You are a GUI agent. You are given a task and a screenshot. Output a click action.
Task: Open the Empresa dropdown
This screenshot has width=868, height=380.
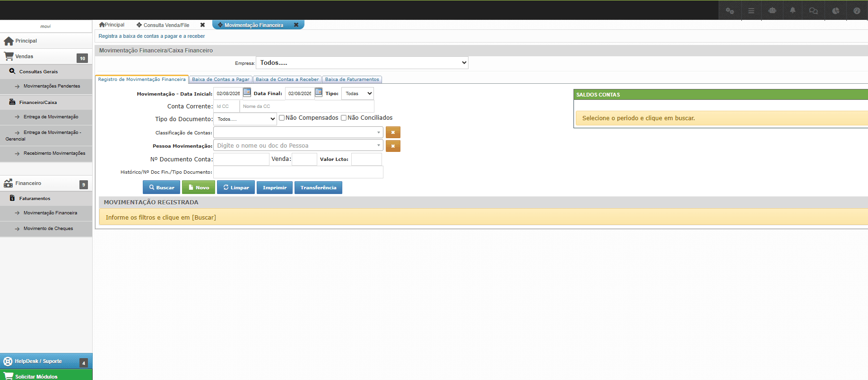click(x=362, y=63)
